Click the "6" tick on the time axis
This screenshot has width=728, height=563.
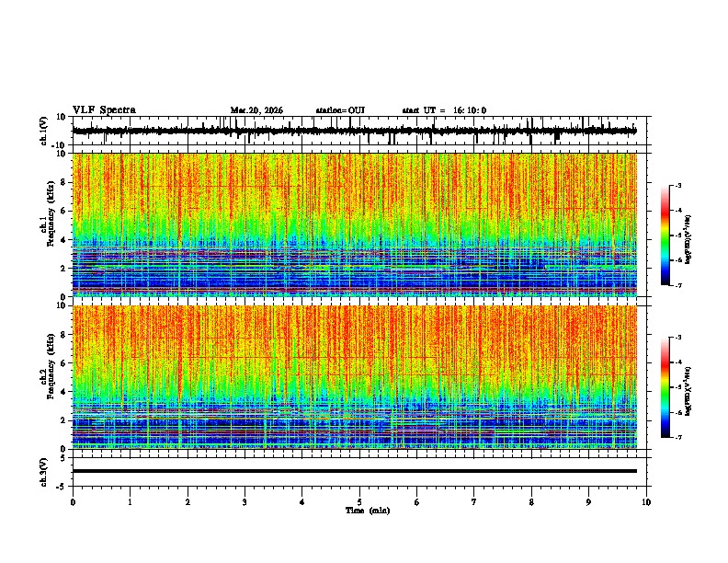416,502
